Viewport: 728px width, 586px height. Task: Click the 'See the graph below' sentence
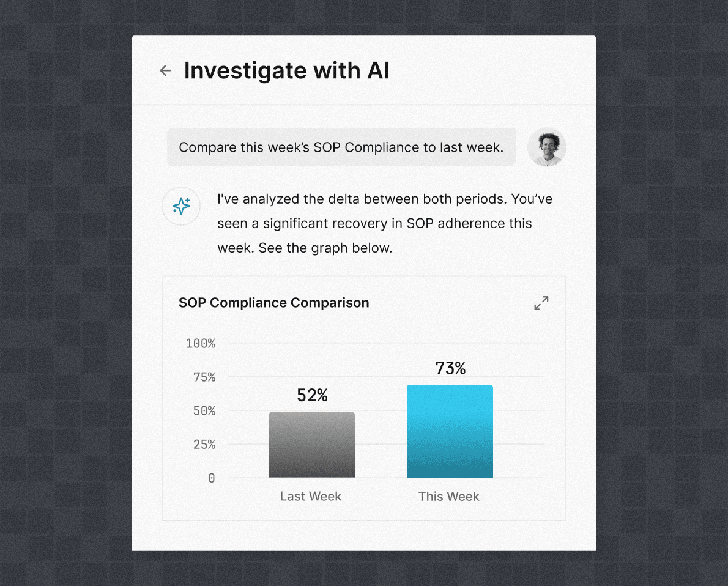click(325, 248)
